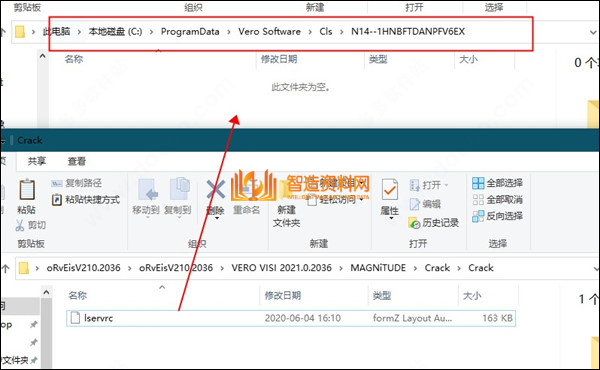Click the Crack window title text
This screenshot has height=370, width=600.
(30, 140)
